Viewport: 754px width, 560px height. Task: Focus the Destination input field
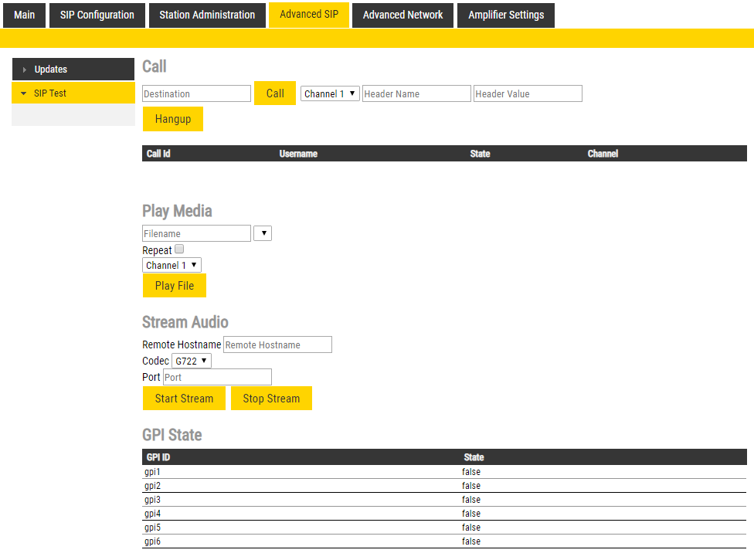click(197, 93)
